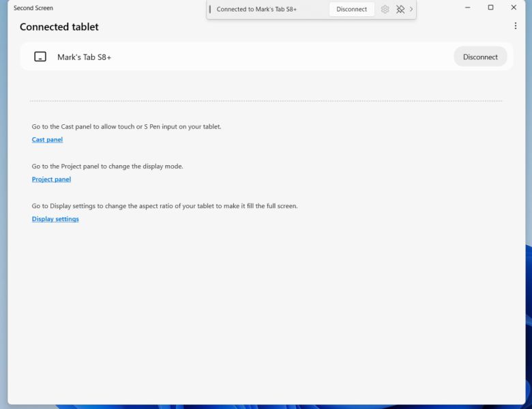
Task: Open settings gear in the connection bar
Action: [x=385, y=10]
